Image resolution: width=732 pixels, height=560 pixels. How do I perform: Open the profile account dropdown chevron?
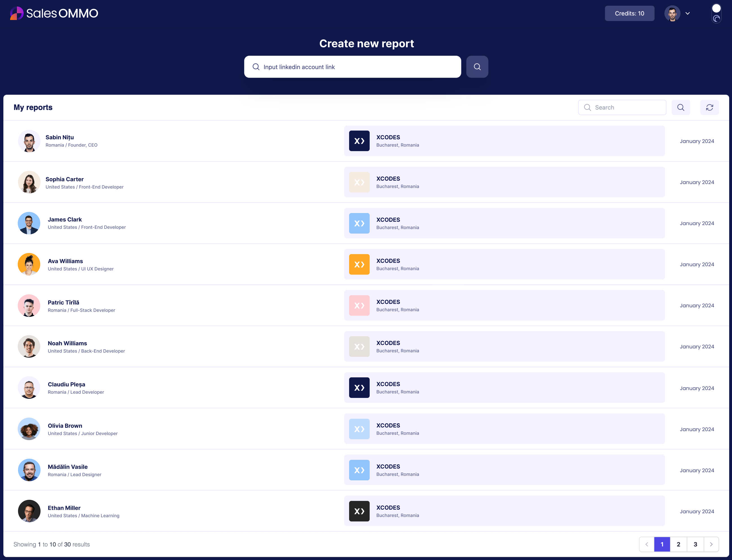click(x=688, y=13)
